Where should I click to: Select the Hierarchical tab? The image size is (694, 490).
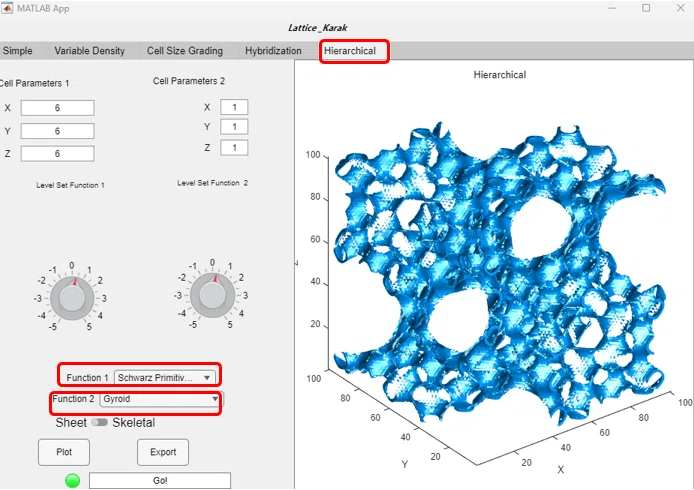[x=350, y=51]
